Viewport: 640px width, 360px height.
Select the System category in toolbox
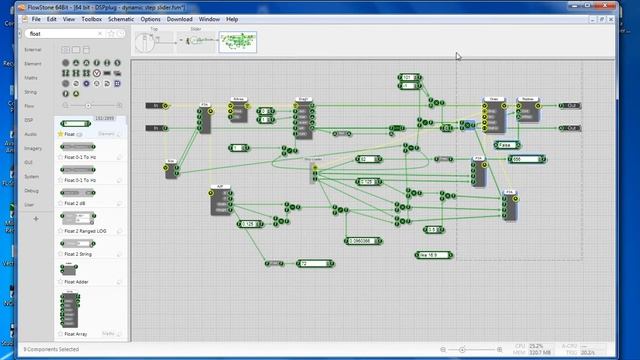click(x=31, y=176)
